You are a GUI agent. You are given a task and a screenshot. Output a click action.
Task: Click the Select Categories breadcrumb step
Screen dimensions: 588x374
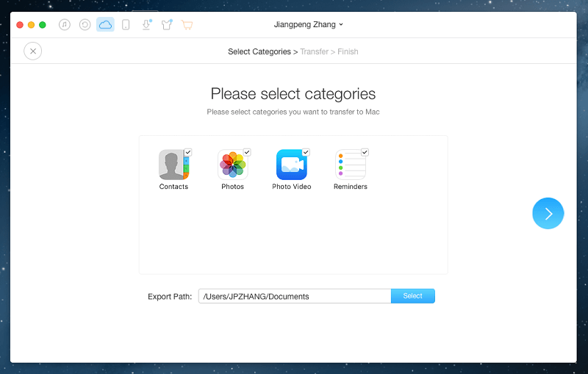(259, 51)
